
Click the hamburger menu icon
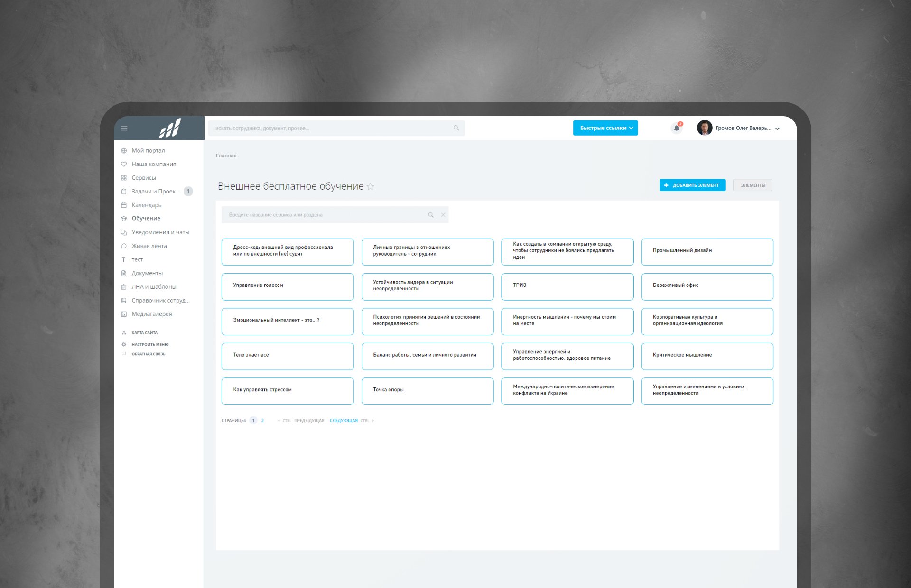(x=124, y=128)
